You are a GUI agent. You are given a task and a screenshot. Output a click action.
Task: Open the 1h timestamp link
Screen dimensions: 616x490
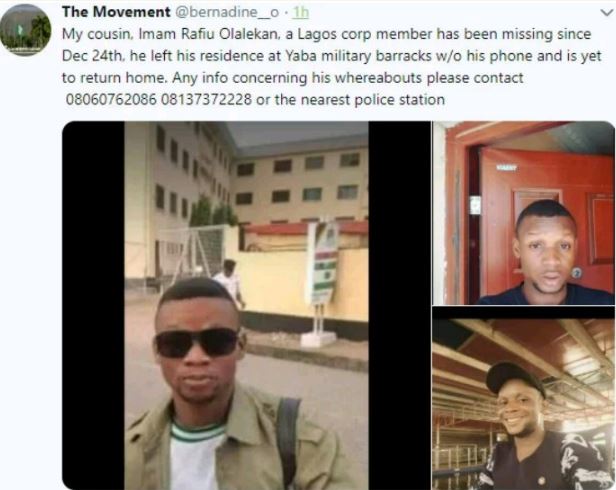point(301,12)
